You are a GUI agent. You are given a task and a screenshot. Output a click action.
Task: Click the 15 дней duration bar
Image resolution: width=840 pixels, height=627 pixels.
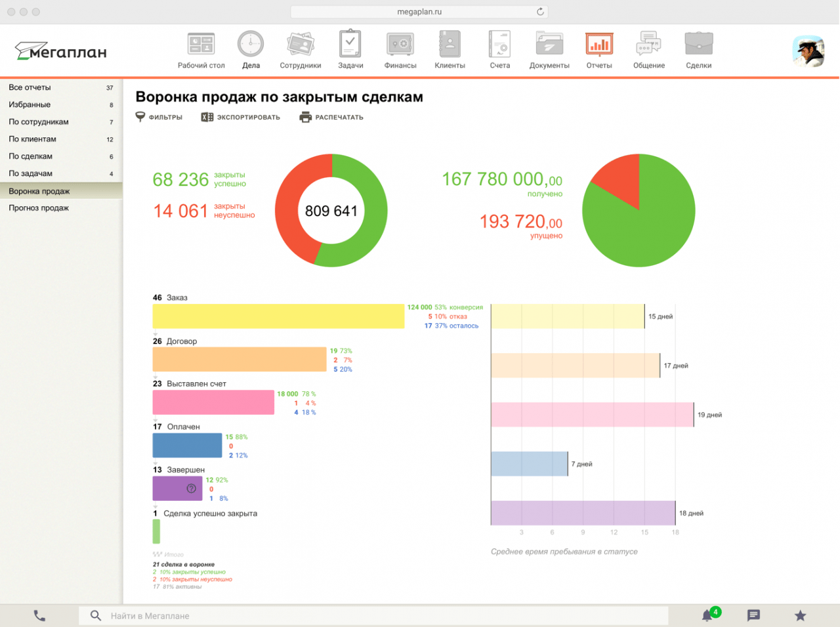coord(568,316)
